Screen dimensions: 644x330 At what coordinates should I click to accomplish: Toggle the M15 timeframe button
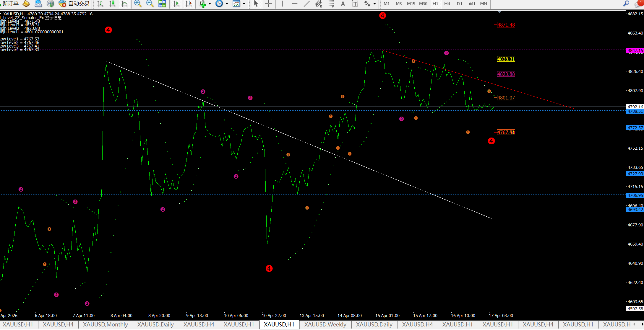point(411,4)
